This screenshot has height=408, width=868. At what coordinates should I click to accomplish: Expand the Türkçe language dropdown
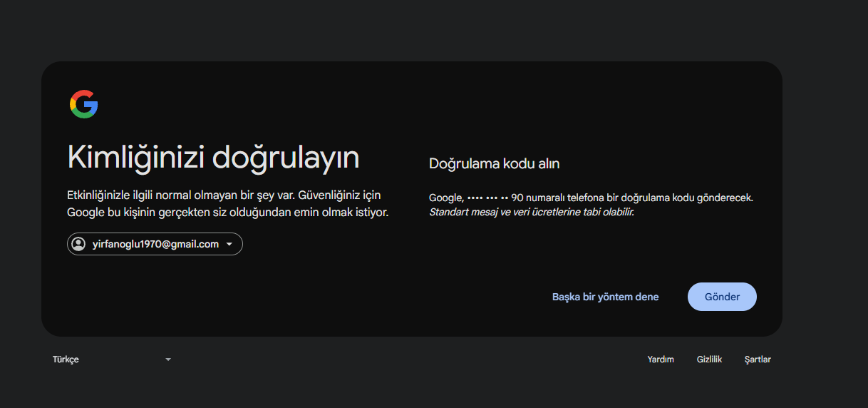[x=112, y=359]
